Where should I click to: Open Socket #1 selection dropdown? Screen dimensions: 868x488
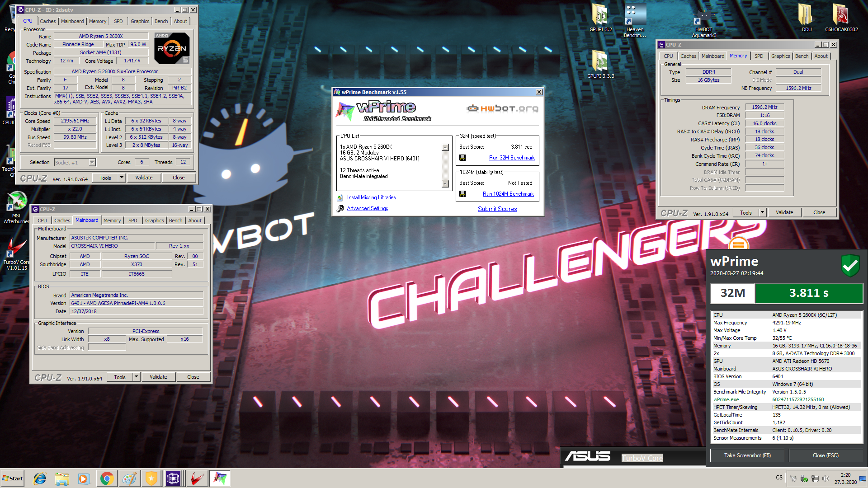tap(92, 162)
